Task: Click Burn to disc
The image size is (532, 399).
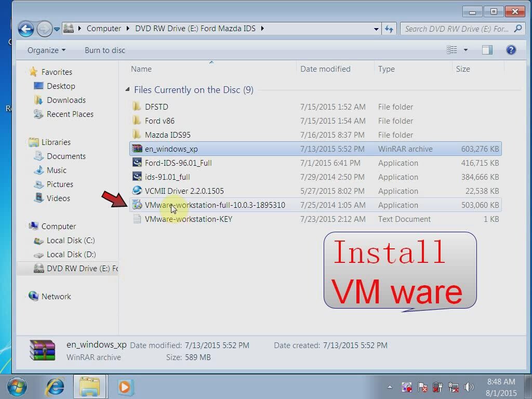Action: [105, 50]
